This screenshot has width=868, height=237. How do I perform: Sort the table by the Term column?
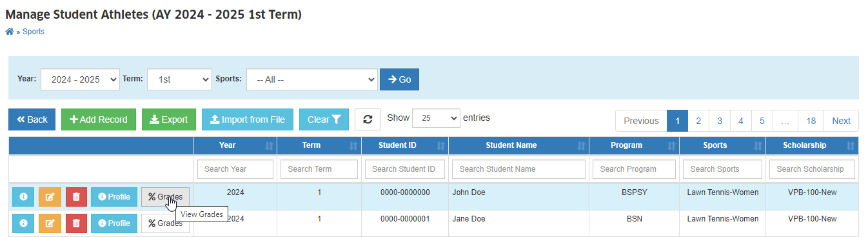pos(319,145)
